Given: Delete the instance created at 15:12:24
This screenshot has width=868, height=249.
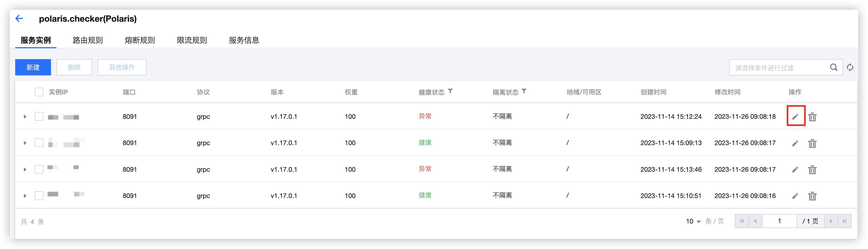Looking at the screenshot, I should coord(812,117).
